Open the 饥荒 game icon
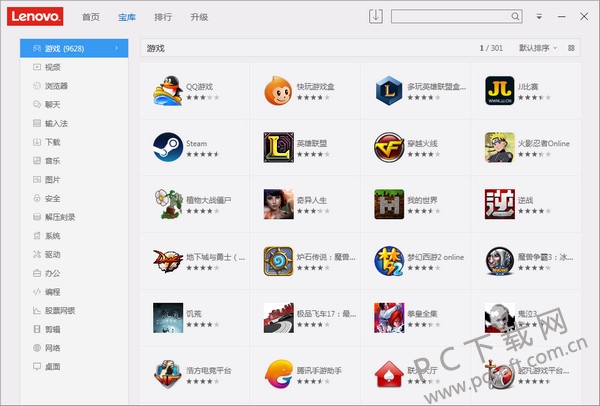This screenshot has width=600, height=406. pos(168,318)
